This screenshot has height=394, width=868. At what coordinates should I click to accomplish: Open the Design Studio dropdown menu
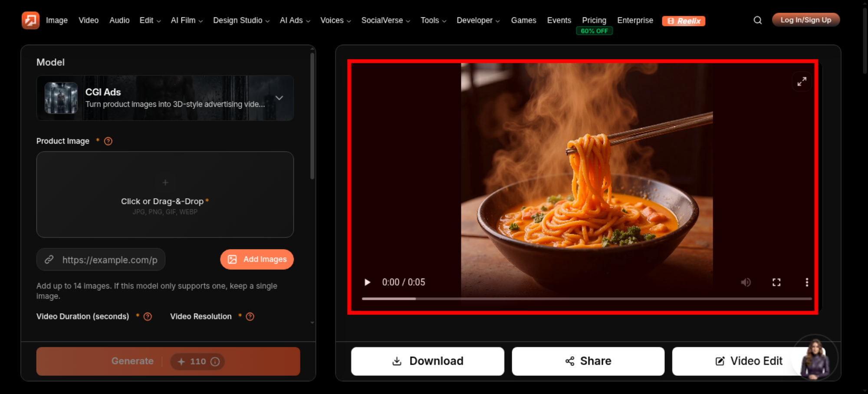click(241, 20)
